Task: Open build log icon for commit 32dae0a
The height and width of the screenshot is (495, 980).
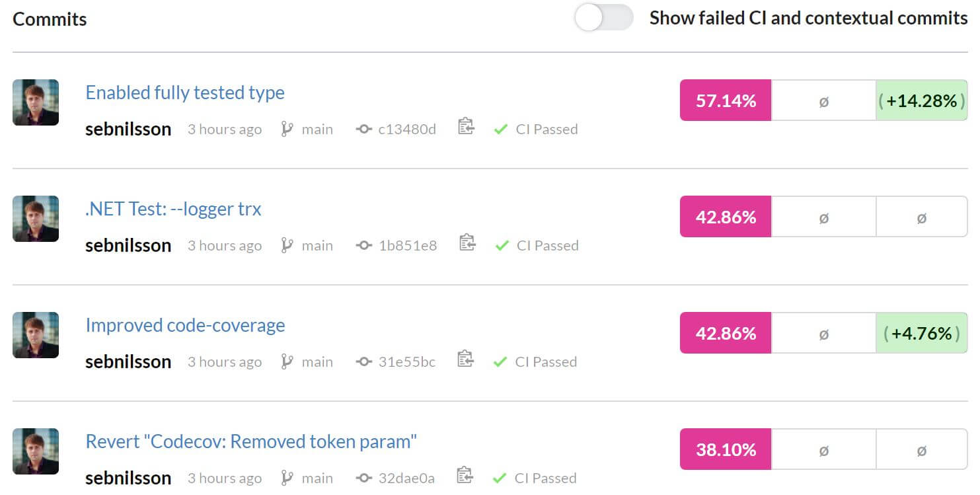Action: coord(465,475)
